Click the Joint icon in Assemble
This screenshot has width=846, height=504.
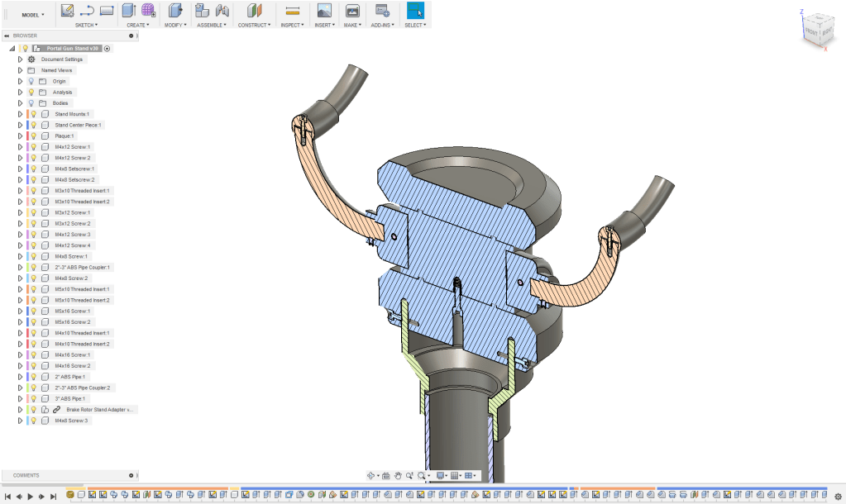[222, 11]
